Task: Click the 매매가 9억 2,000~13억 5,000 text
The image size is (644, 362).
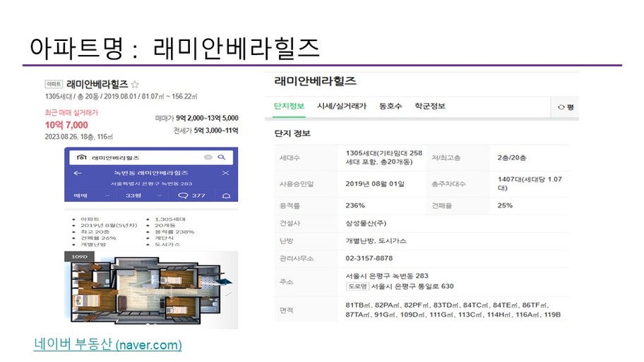Action: [x=197, y=119]
